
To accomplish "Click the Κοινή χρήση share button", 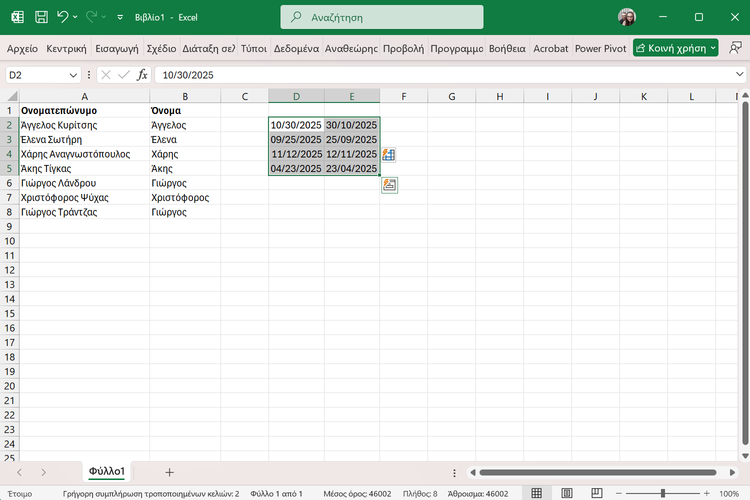I will click(675, 48).
